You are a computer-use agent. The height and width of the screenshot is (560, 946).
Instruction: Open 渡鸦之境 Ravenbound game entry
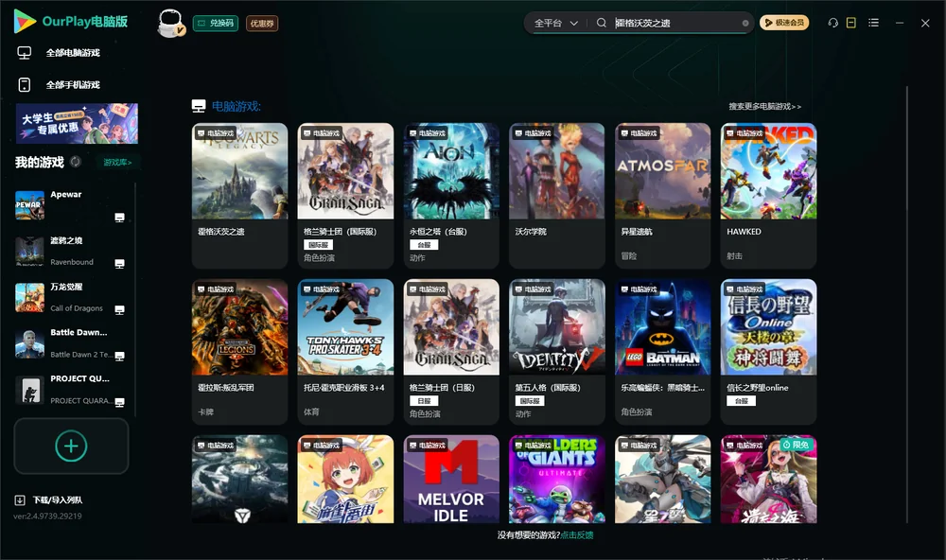coord(71,251)
